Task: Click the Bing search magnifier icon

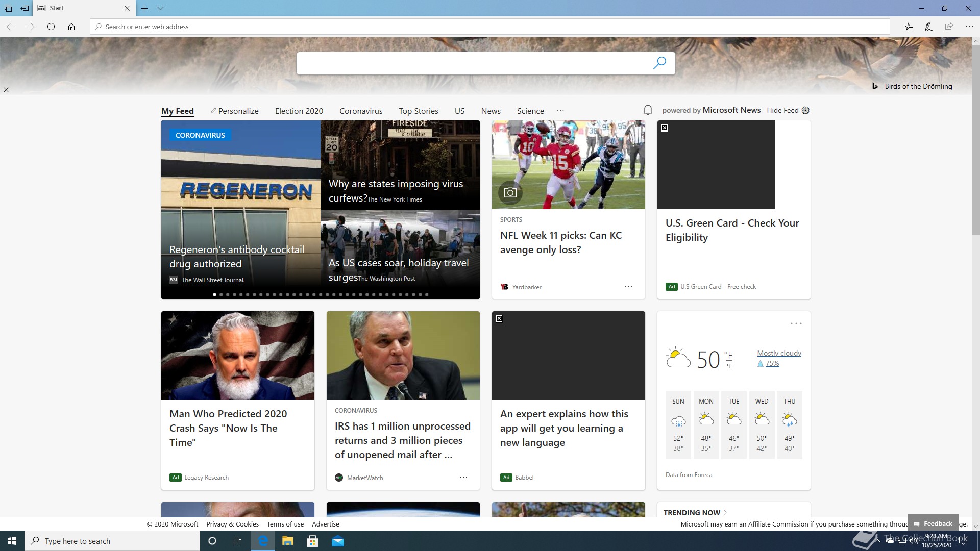Action: point(659,63)
